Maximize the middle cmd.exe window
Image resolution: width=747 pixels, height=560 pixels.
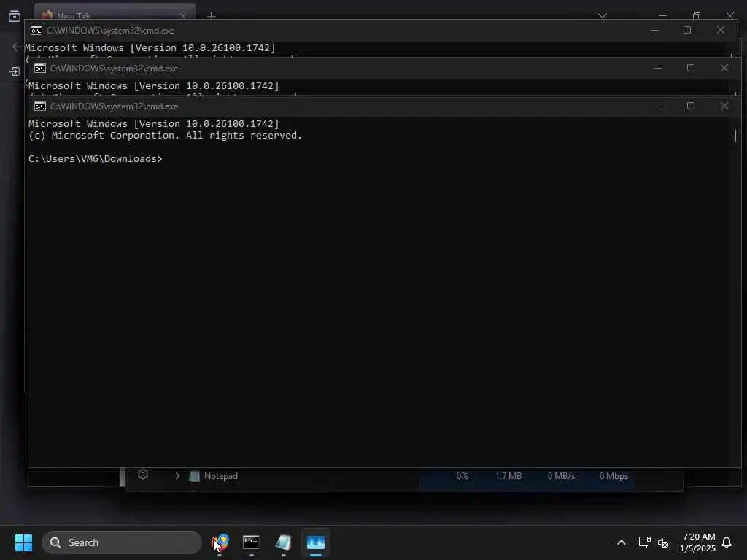tap(691, 68)
